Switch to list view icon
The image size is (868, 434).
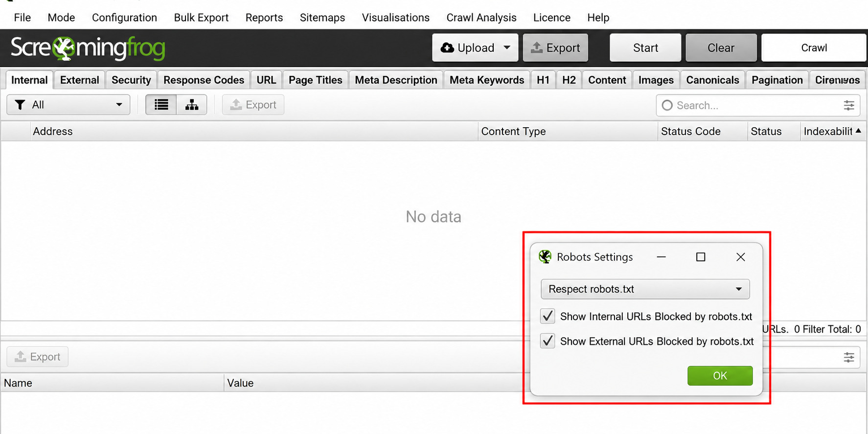(161, 105)
